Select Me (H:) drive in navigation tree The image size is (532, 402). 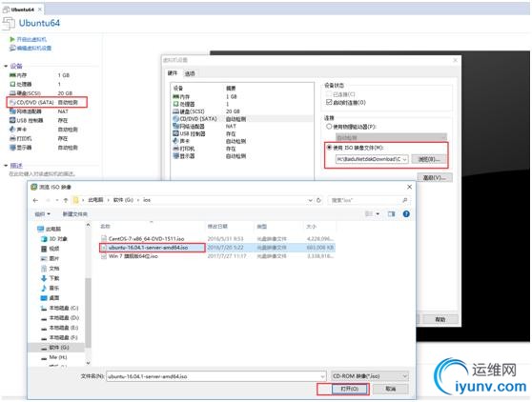pyautogui.click(x=54, y=357)
